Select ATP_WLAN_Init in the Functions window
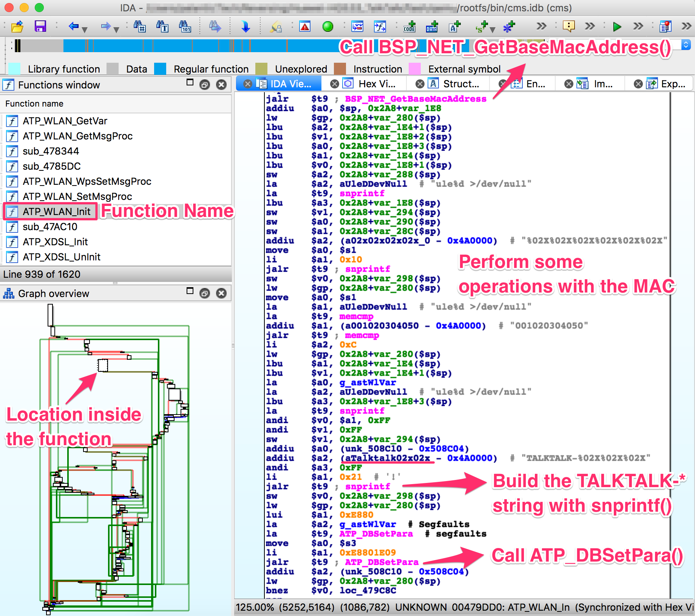Screen dimensions: 695x616 point(57,212)
